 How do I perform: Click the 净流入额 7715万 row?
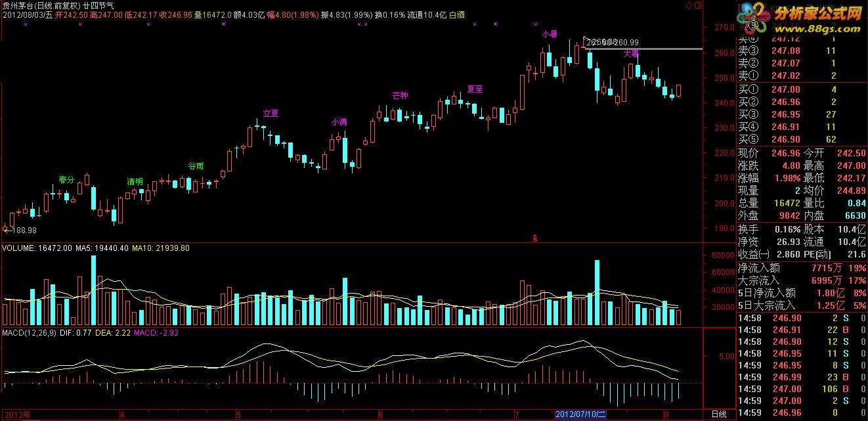(802, 268)
